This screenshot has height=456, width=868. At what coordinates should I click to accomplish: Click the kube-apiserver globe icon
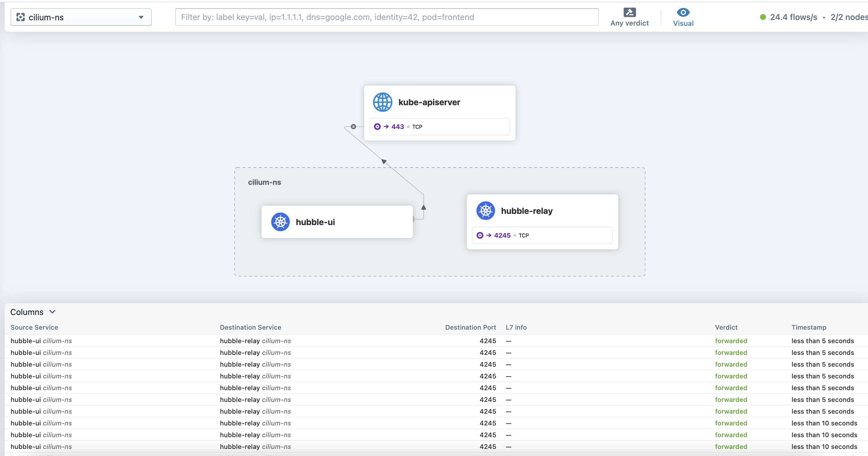[383, 102]
